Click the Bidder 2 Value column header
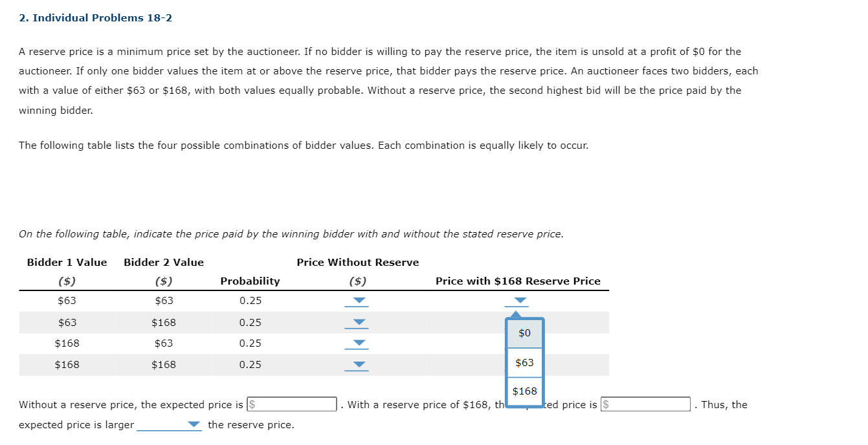This screenshot has width=868, height=445. pyautogui.click(x=163, y=262)
